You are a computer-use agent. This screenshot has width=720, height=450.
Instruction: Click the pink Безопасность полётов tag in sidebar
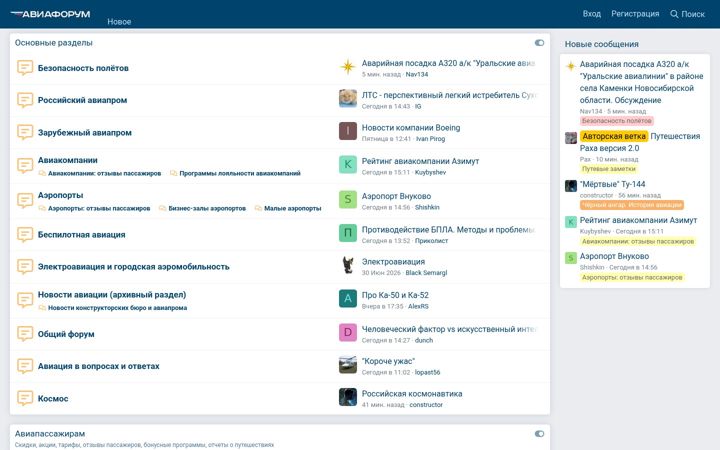tap(617, 121)
